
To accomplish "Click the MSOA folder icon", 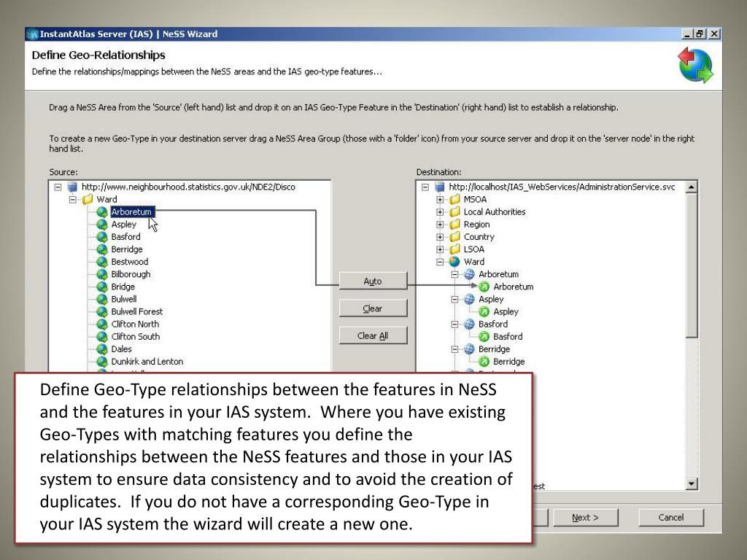I will 455,200.
